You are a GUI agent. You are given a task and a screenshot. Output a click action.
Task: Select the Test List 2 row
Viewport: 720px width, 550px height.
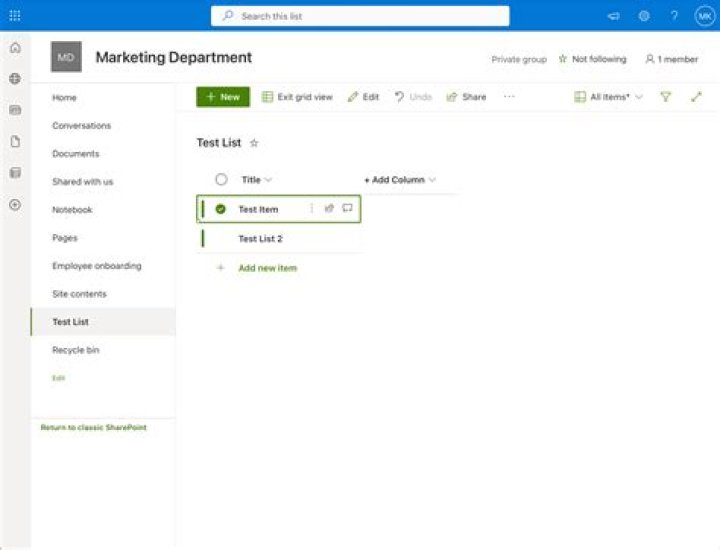(279, 239)
